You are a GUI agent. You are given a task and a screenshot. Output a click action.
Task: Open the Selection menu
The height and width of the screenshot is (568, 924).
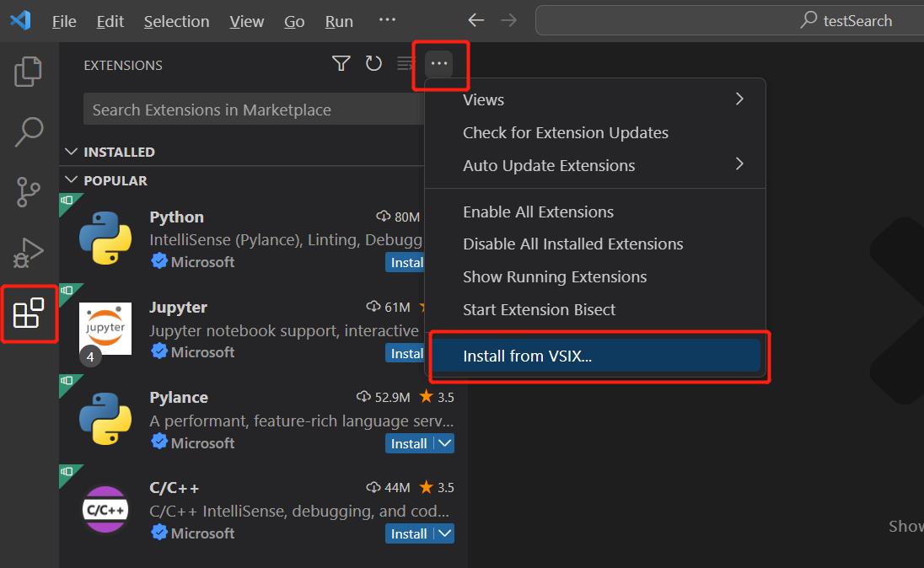(x=177, y=21)
